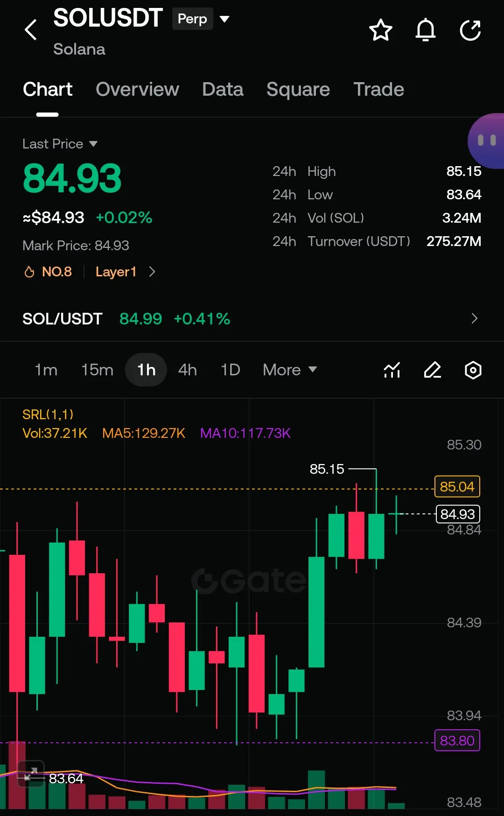Open the purple floating assistant bubble
The height and width of the screenshot is (816, 504).
click(x=486, y=141)
